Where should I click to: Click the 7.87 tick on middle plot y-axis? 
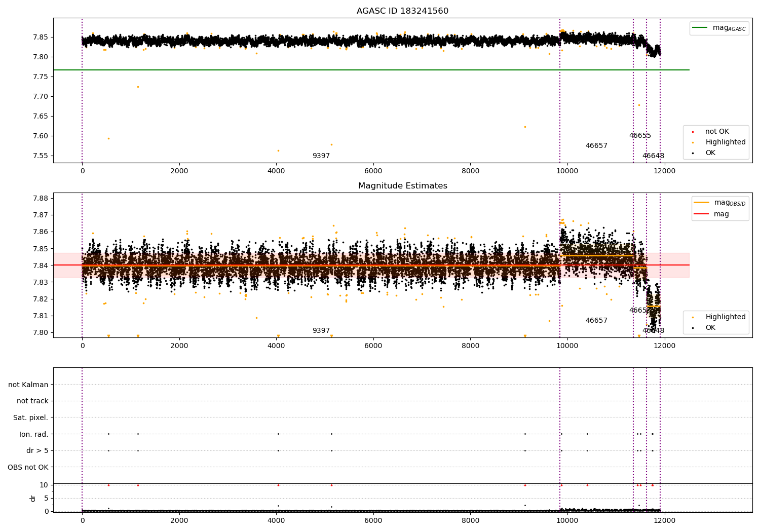tap(40, 215)
